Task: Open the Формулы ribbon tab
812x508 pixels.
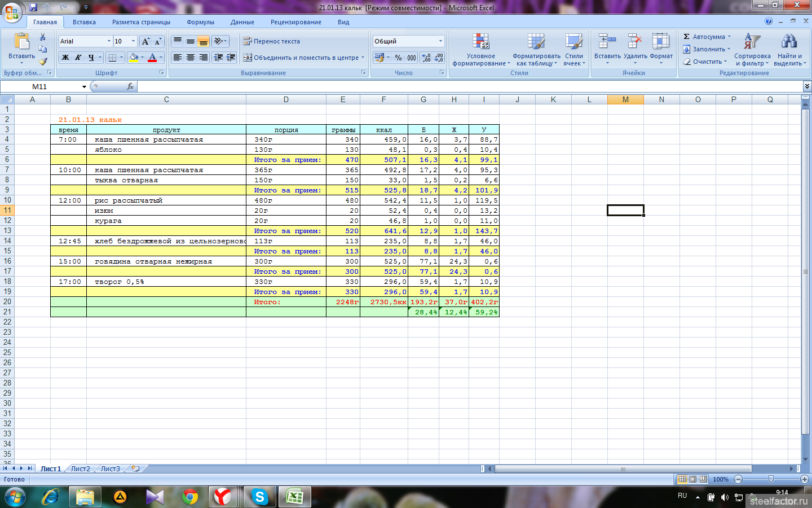Action: click(x=200, y=22)
